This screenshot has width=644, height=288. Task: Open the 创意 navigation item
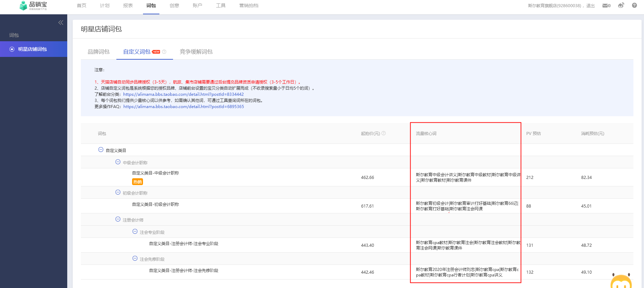[174, 5]
